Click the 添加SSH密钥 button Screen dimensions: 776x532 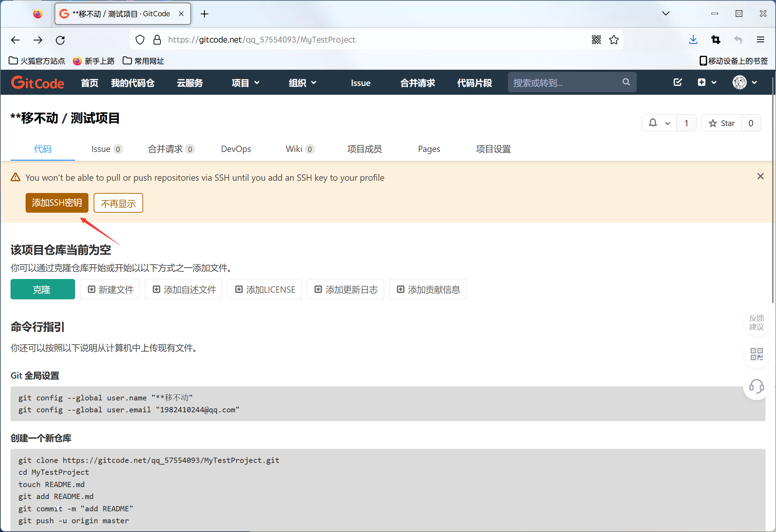[x=56, y=203]
